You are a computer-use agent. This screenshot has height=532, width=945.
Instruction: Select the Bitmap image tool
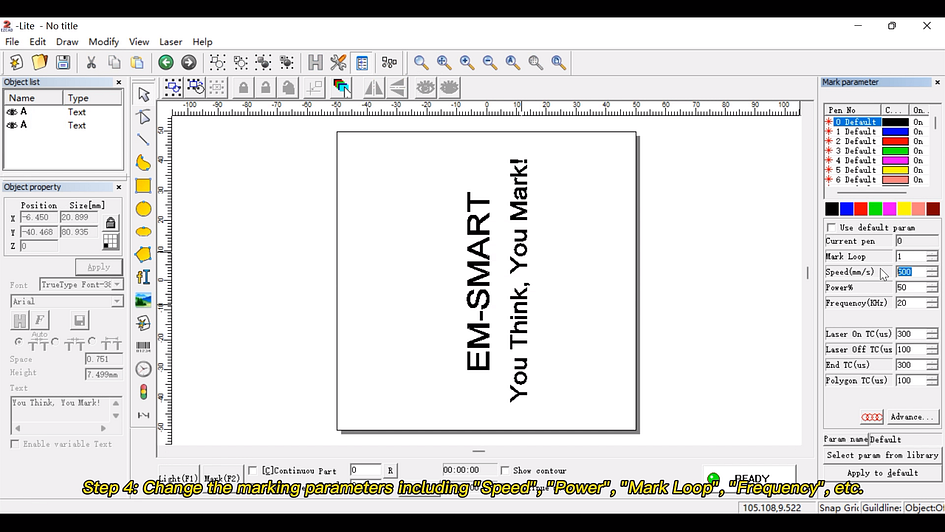(143, 299)
